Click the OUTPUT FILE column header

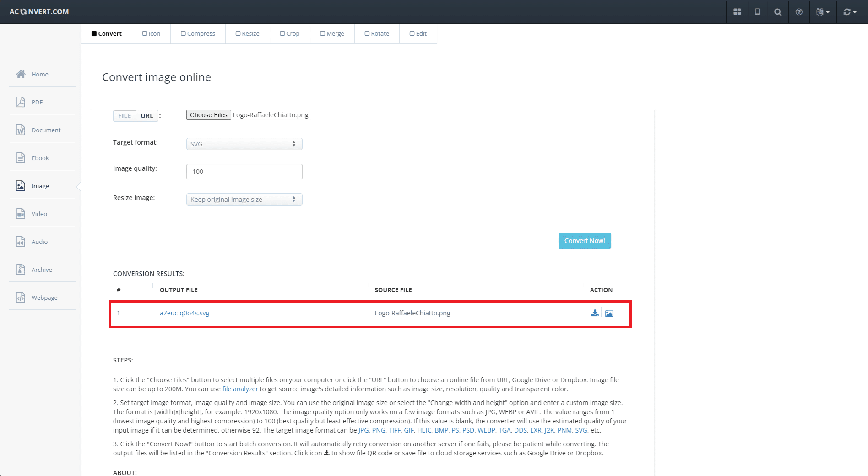(x=179, y=290)
